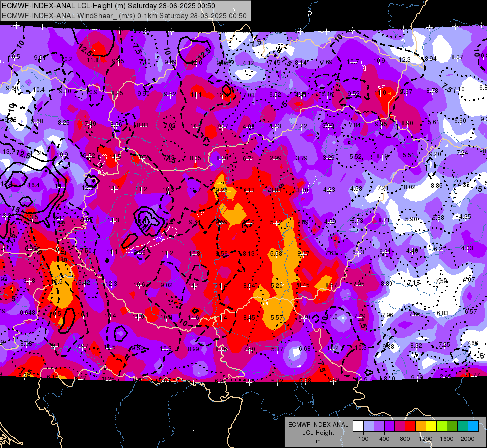Image resolution: width=487 pixels, height=448 pixels.
Task: Click the grid value '5.20' on orange area
Action: [277, 285]
